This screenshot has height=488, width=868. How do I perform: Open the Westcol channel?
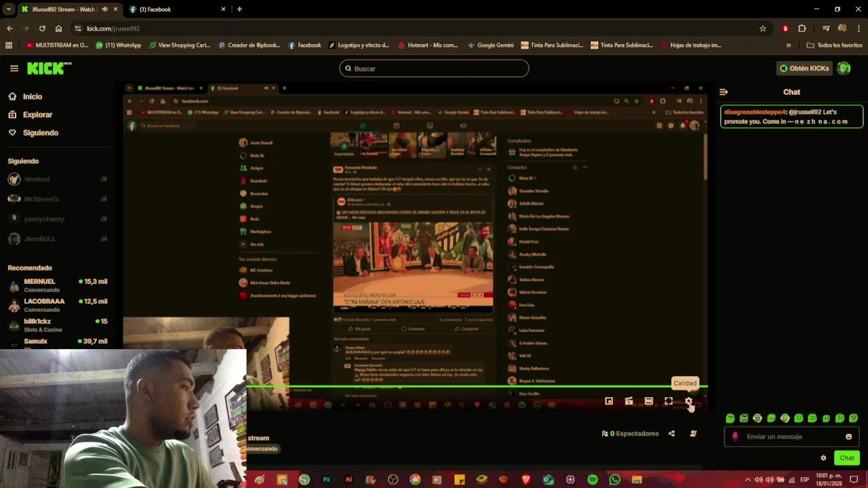58,179
